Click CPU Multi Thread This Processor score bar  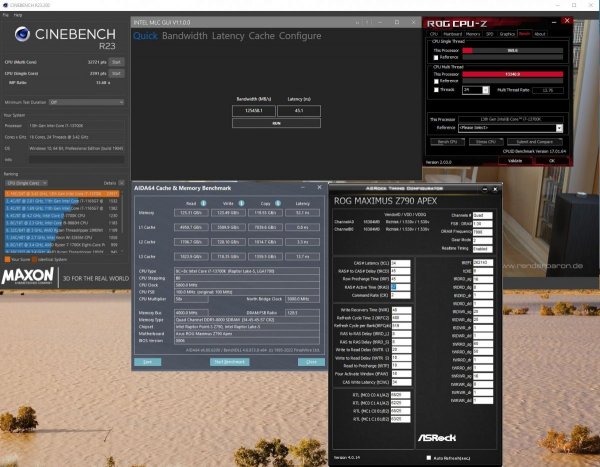click(x=512, y=74)
